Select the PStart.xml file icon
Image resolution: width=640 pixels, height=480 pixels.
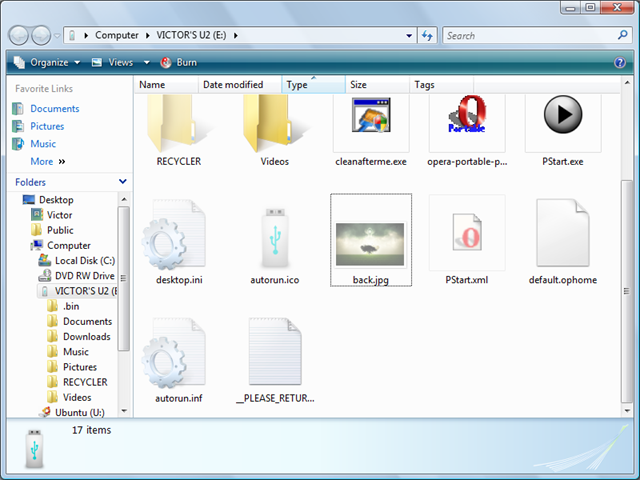pyautogui.click(x=467, y=232)
